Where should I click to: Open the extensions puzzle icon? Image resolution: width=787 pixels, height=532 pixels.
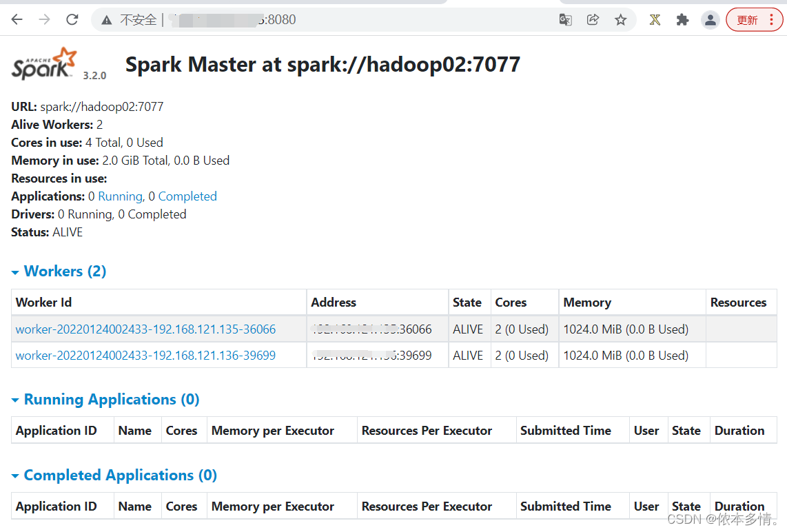click(682, 19)
